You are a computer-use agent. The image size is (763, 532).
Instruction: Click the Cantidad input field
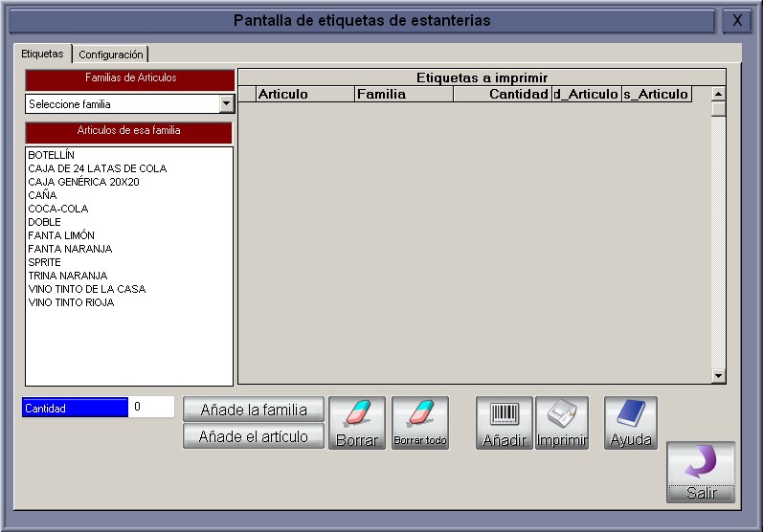pyautogui.click(x=151, y=408)
